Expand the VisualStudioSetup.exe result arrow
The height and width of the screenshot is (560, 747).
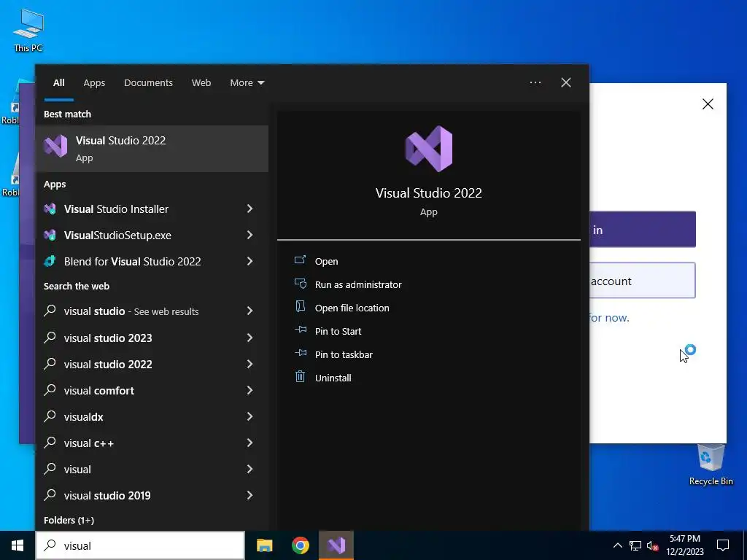(249, 235)
